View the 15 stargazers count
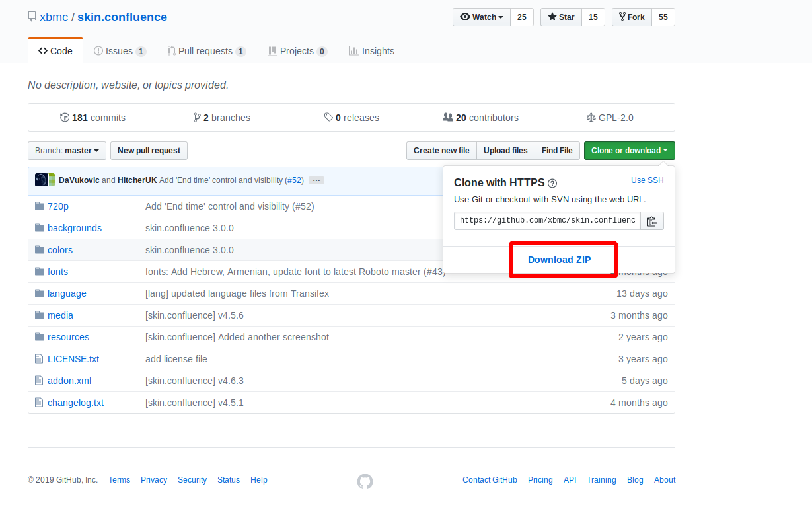Image resolution: width=812 pixels, height=507 pixels. [x=593, y=17]
